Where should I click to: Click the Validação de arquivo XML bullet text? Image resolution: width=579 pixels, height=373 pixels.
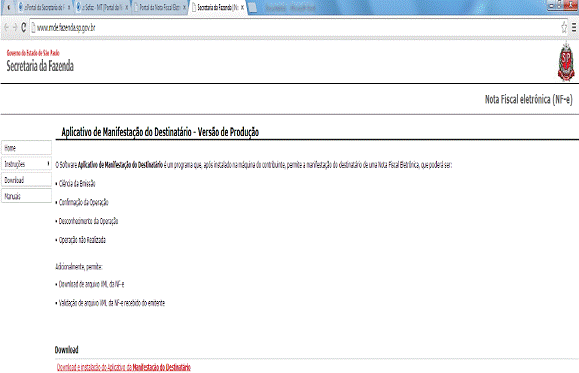112,303
